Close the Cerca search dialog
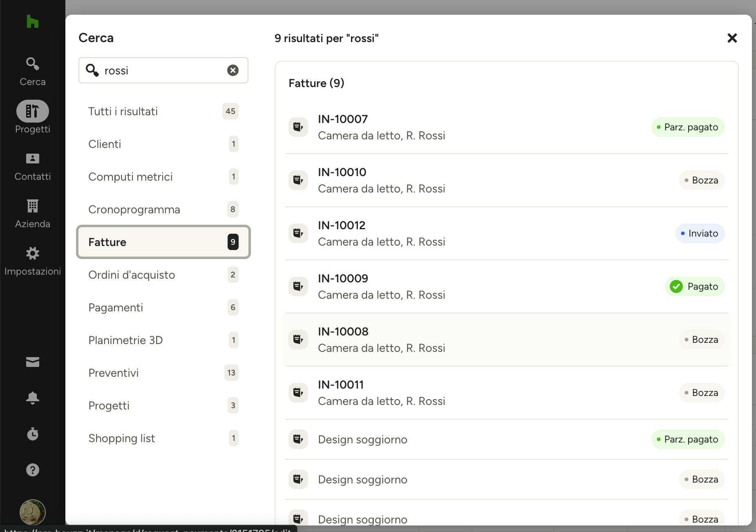The height and width of the screenshot is (532, 756). (732, 38)
